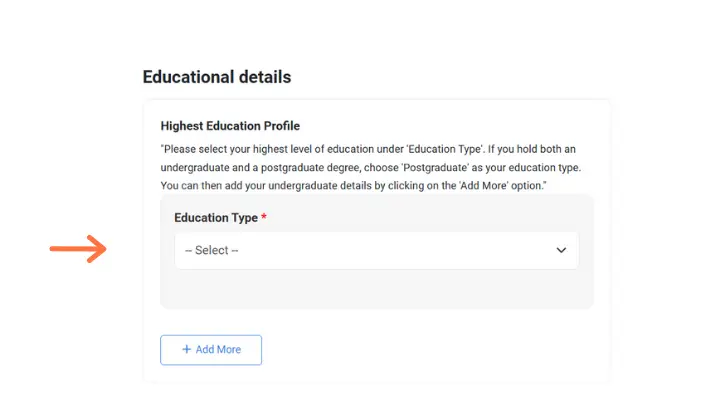
Task: Click the '-- Select --' placeholder text
Action: click(212, 250)
